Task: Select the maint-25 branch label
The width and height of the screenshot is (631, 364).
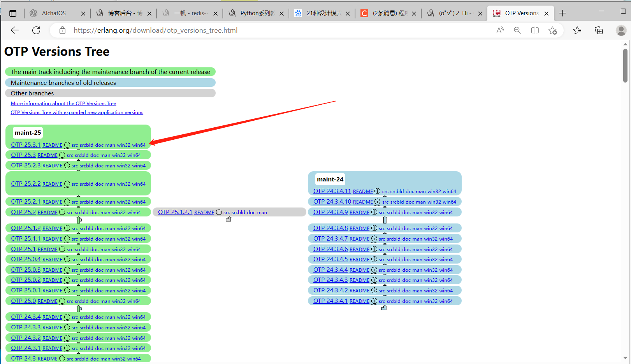Action: [x=28, y=132]
